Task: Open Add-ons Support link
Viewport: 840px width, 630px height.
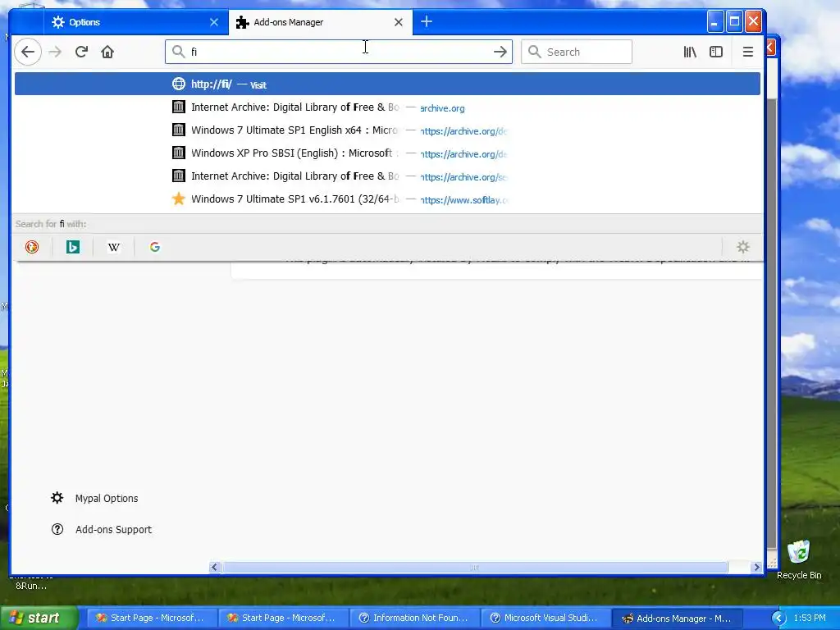Action: coord(113,529)
